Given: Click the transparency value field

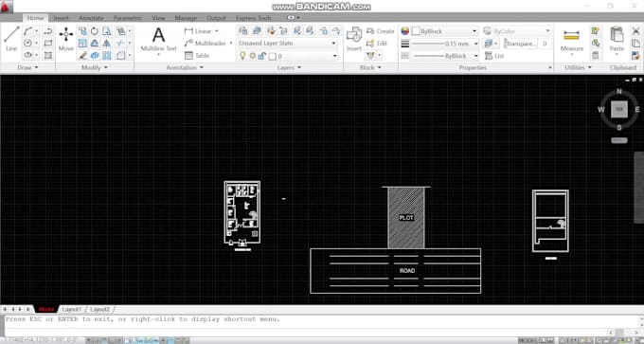Looking at the screenshot, I should (545, 44).
